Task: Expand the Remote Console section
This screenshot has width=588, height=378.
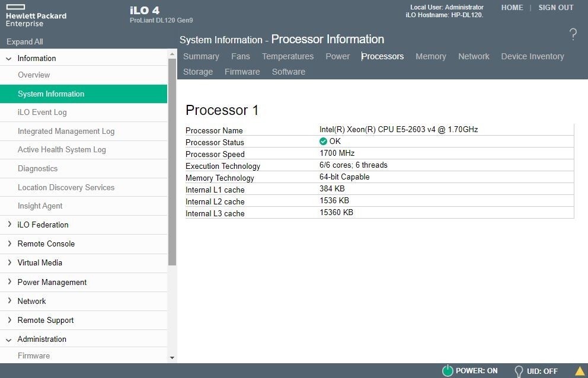Action: click(9, 244)
